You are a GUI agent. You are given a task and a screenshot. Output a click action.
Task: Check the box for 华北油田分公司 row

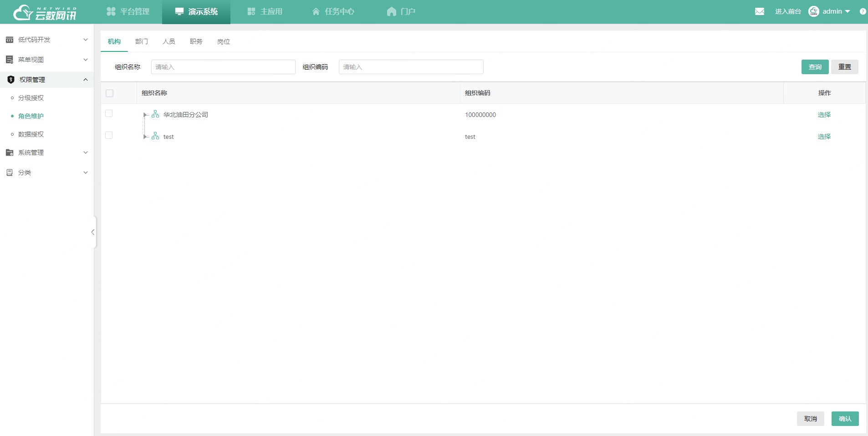point(109,113)
